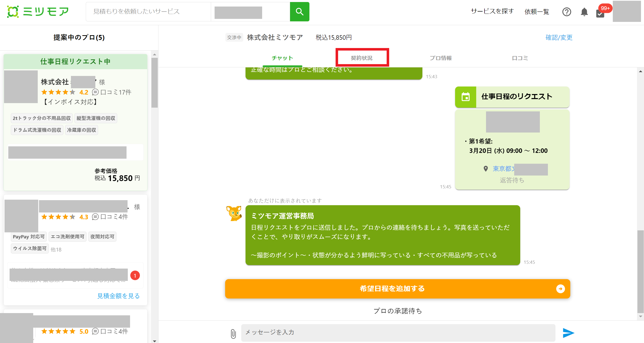This screenshot has height=343, width=644.
Task: Click the PayPay 対応可 tag
Action: coord(29,237)
